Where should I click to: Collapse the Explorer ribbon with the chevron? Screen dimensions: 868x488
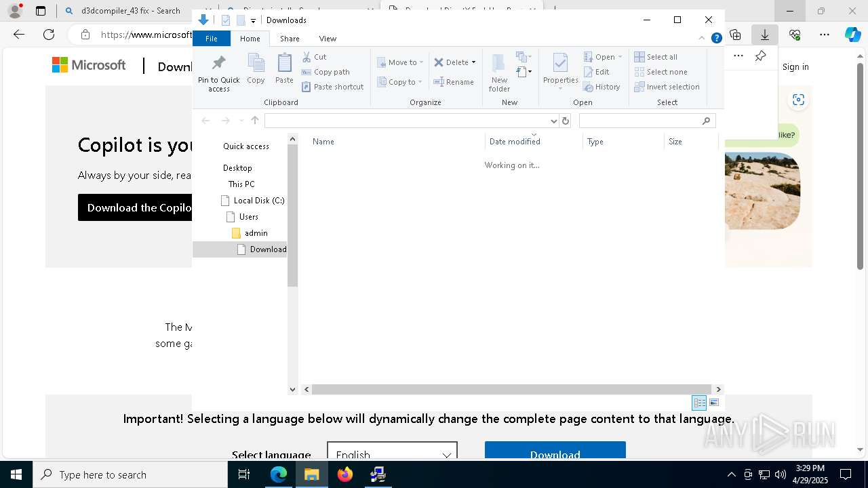click(x=702, y=39)
